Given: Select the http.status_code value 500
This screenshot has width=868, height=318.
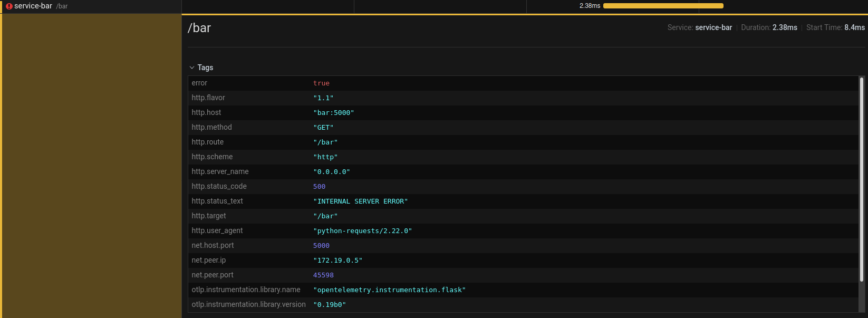Looking at the screenshot, I should (319, 187).
